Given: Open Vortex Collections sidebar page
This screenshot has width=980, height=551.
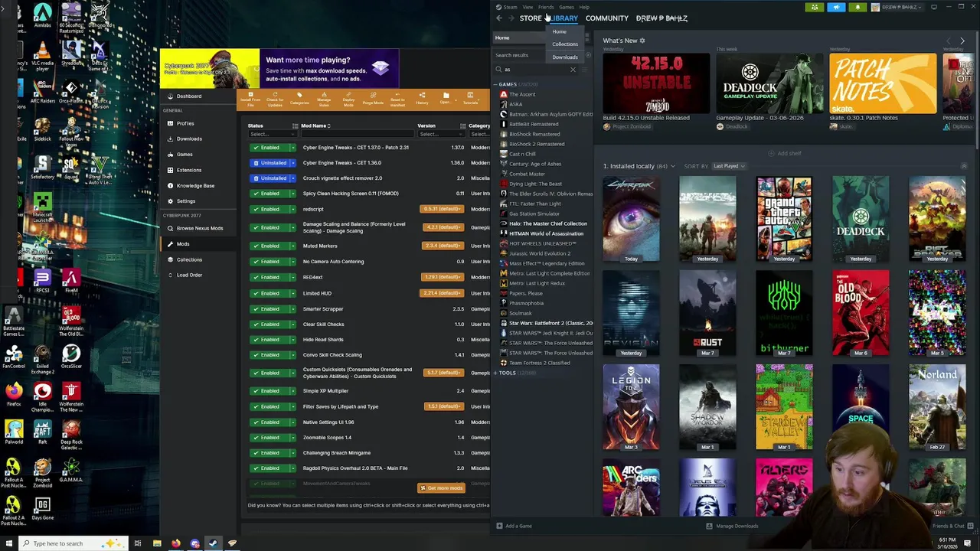Looking at the screenshot, I should pos(198,259).
